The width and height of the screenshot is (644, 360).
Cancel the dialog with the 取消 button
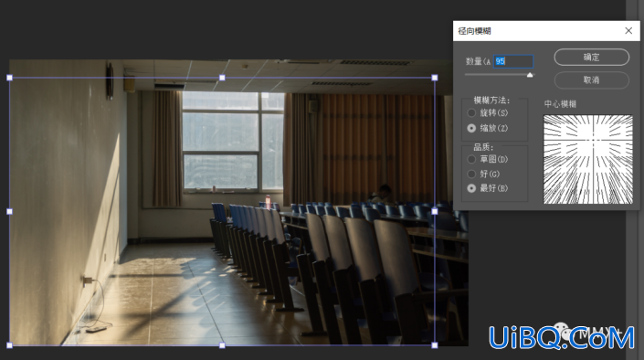tap(591, 80)
